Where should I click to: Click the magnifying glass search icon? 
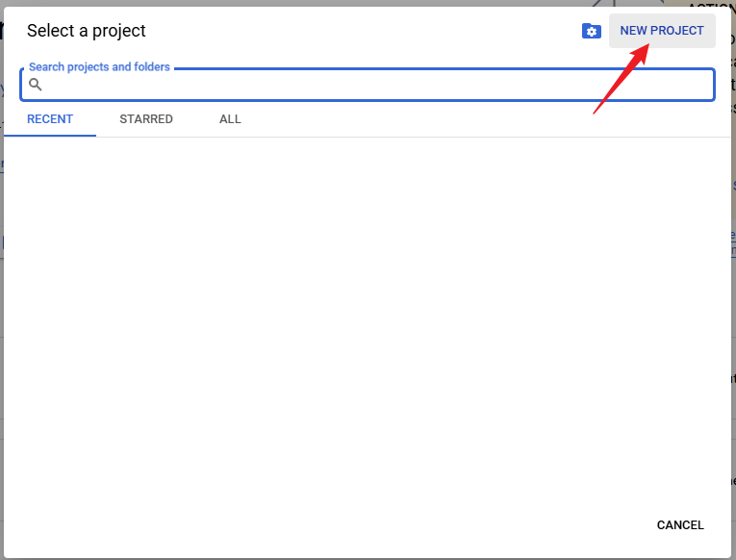coord(36,85)
